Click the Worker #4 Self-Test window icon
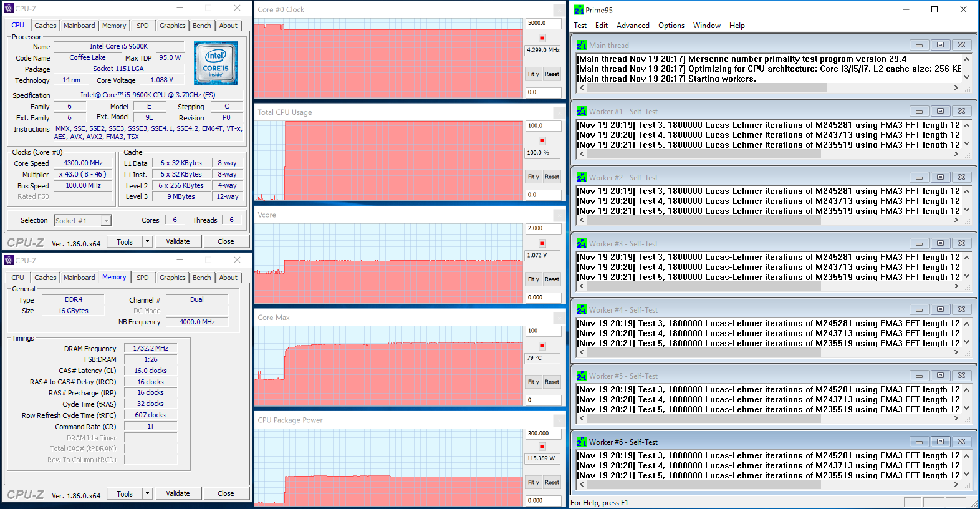980x509 pixels. (582, 309)
